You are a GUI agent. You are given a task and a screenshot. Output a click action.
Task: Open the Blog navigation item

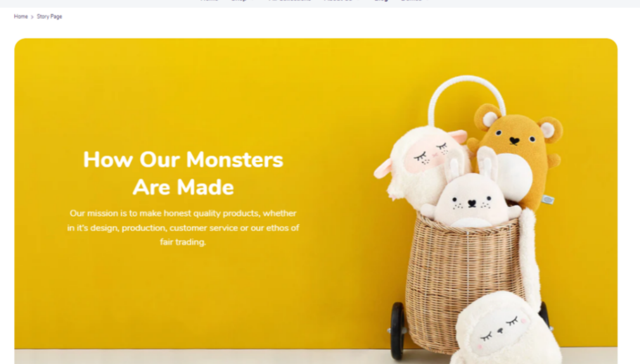[381, 1]
